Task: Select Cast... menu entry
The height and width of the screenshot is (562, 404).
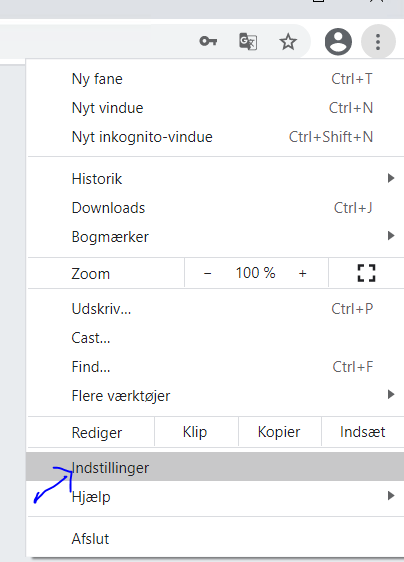Action: [x=216, y=338]
